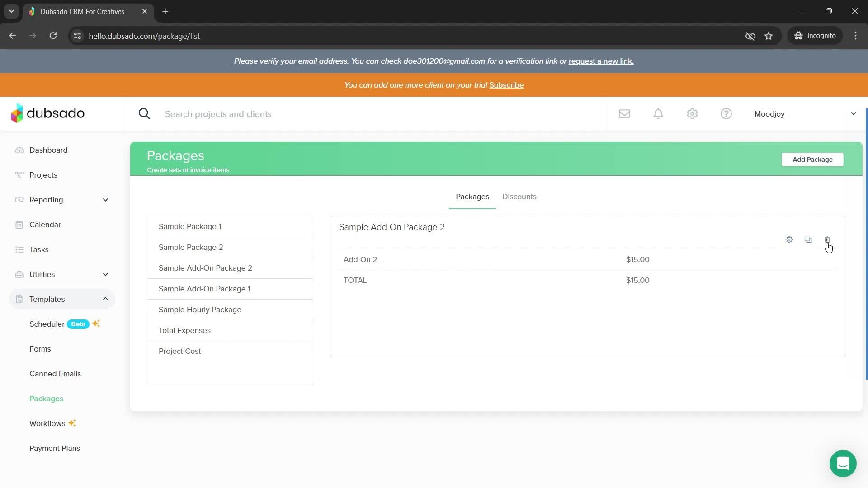Image resolution: width=868 pixels, height=488 pixels.
Task: Open Dashboard from the sidebar
Action: pyautogui.click(x=48, y=150)
